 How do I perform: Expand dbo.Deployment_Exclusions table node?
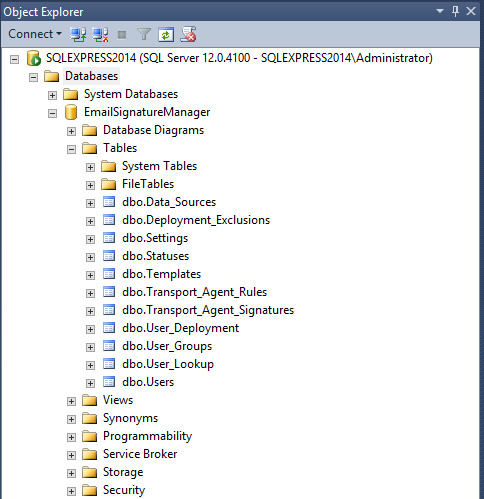point(90,222)
